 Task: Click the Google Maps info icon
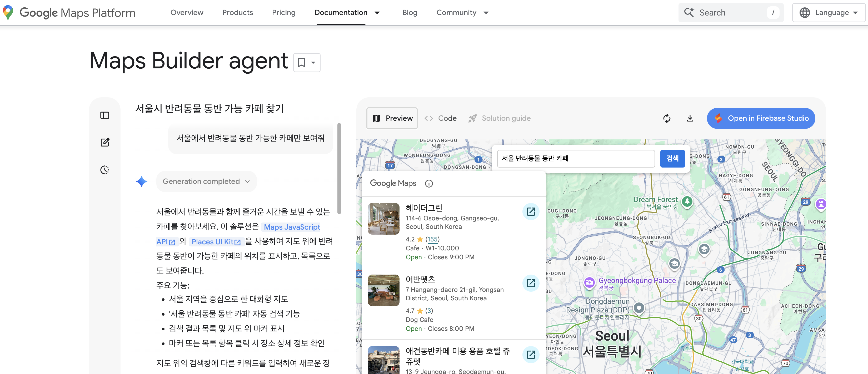tap(429, 184)
